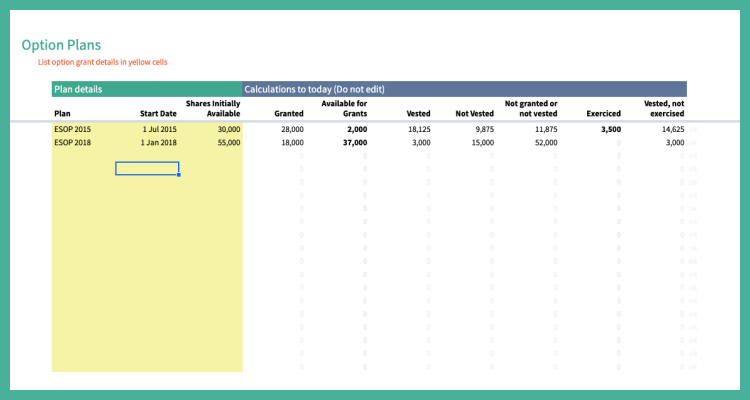
Task: Click the Plan column header
Action: click(62, 113)
